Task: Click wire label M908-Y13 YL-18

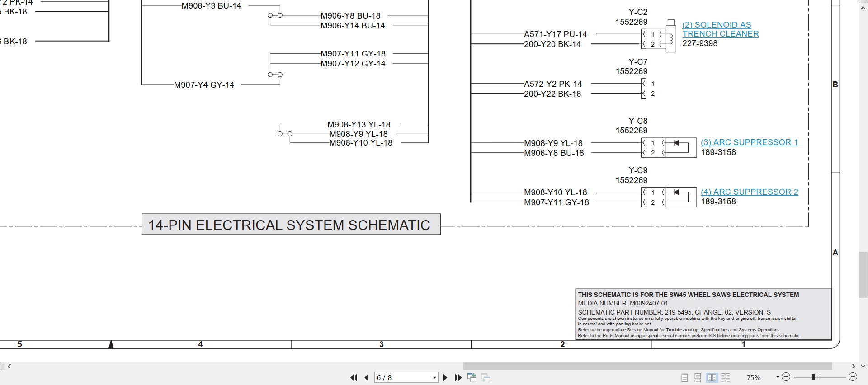Action: click(x=359, y=125)
